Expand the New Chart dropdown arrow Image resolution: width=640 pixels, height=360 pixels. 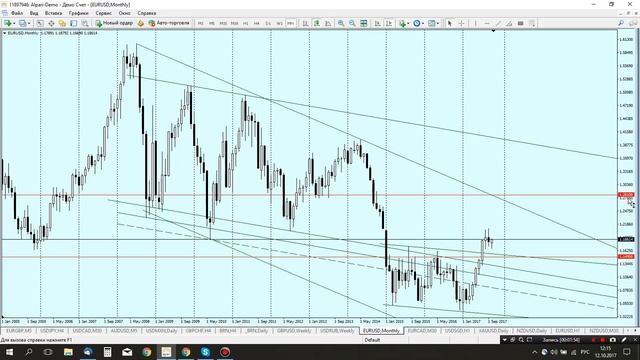[x=14, y=23]
